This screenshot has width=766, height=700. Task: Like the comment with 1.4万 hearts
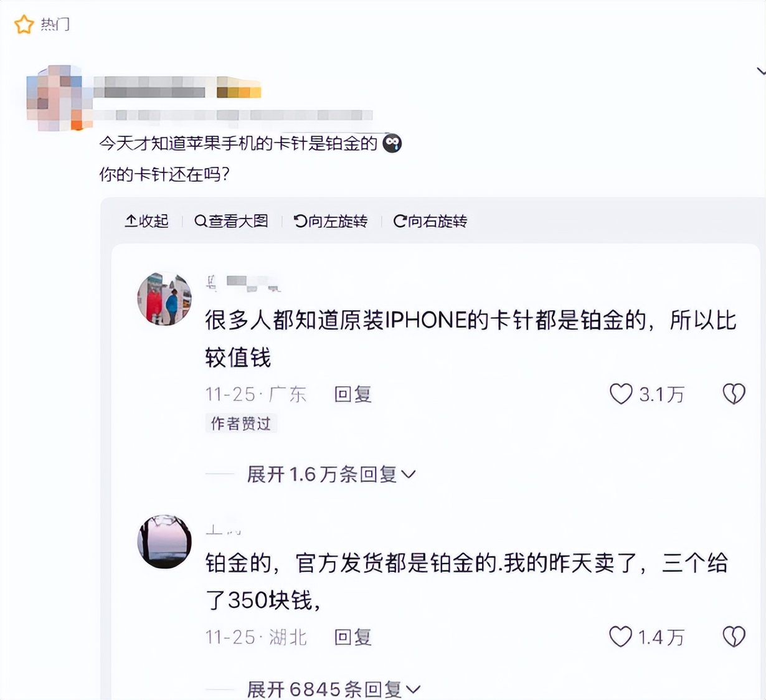click(620, 636)
